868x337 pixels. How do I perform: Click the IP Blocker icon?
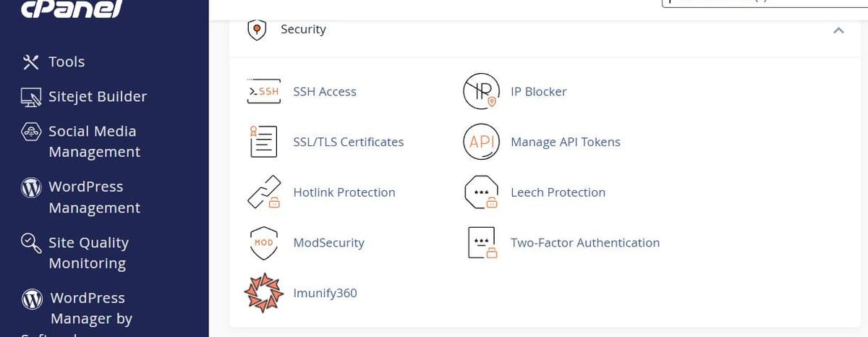481,92
